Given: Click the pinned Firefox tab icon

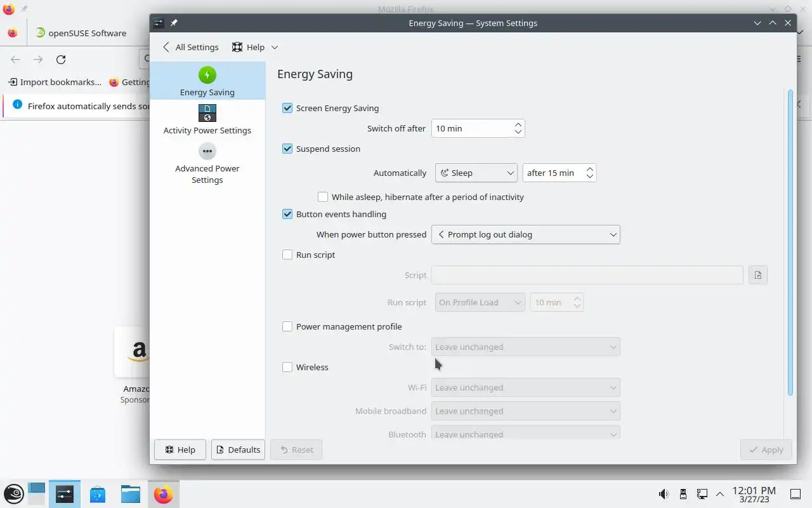Looking at the screenshot, I should click(13, 33).
